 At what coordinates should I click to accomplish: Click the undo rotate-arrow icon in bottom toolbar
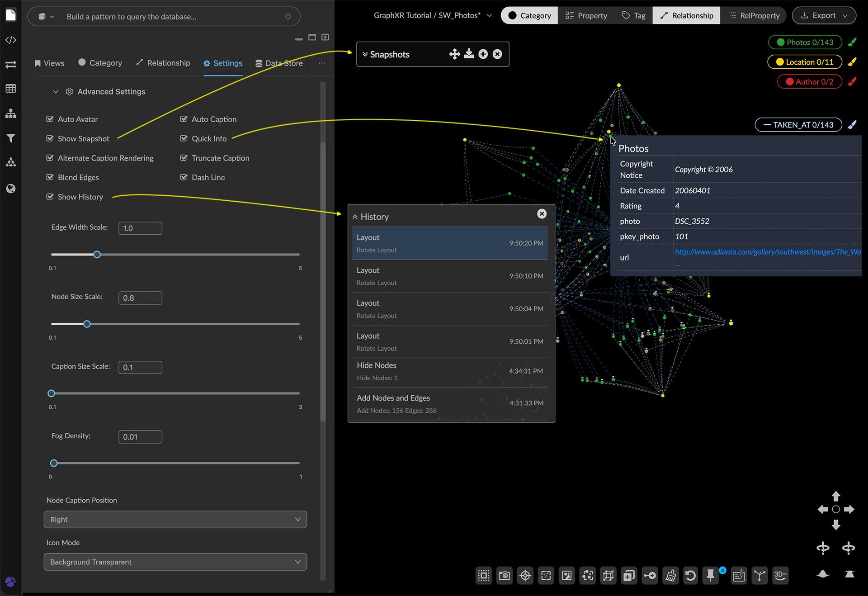[690, 575]
